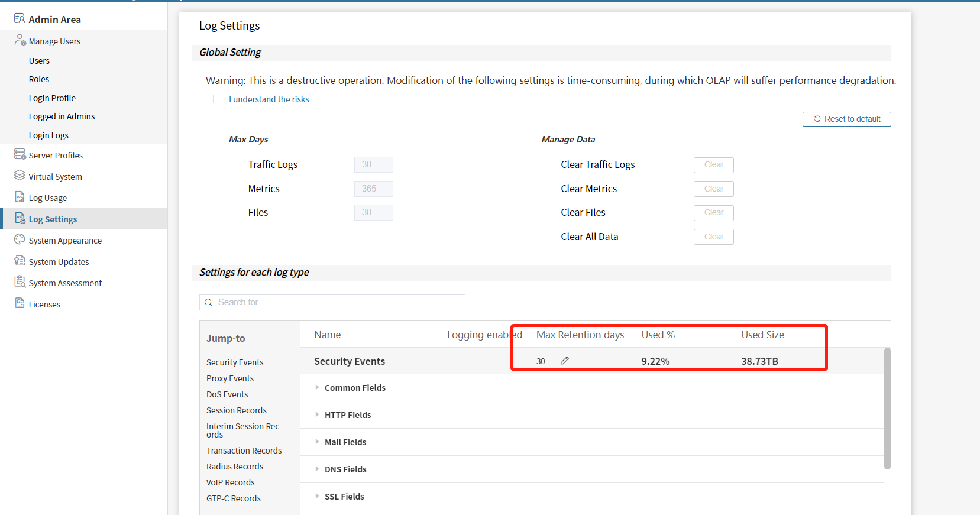Edit Max Retention days with pencil icon
The width and height of the screenshot is (980, 515).
[x=565, y=361]
